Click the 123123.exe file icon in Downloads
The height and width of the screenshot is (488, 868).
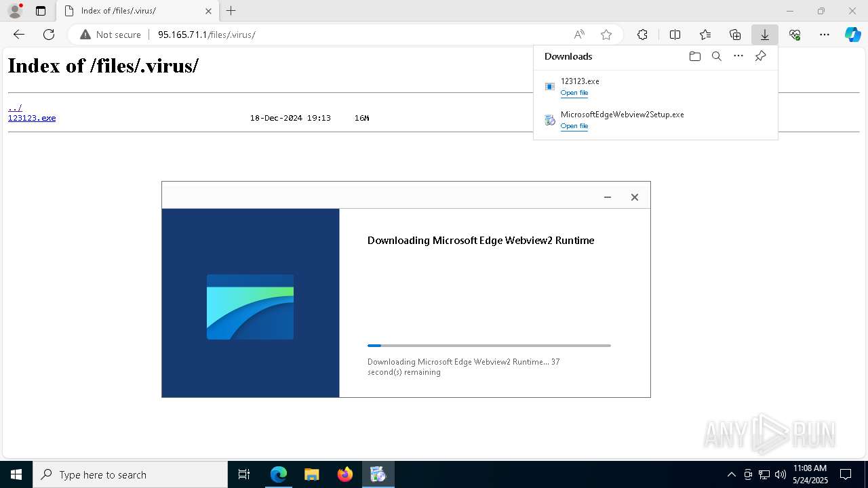click(550, 87)
